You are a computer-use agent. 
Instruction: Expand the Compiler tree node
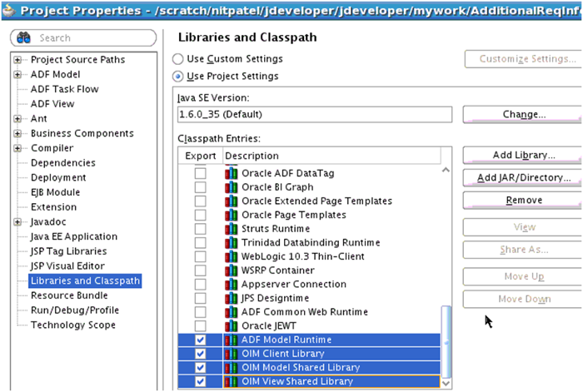17,148
